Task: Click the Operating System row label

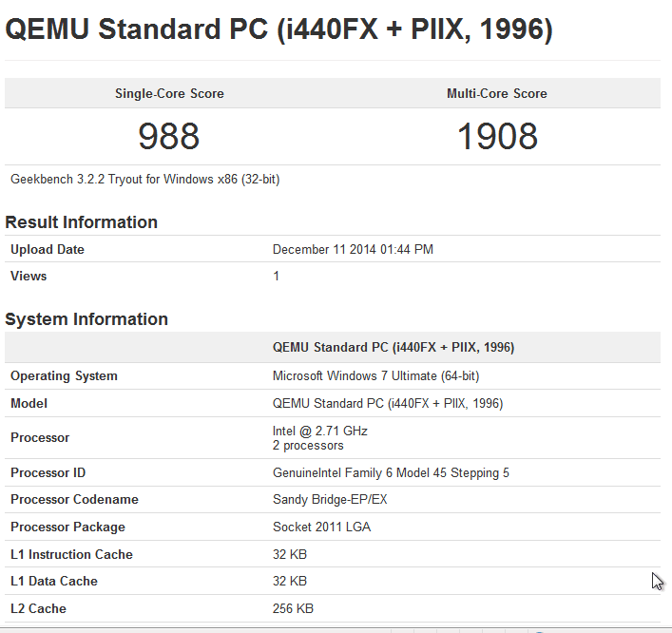Action: coord(64,376)
